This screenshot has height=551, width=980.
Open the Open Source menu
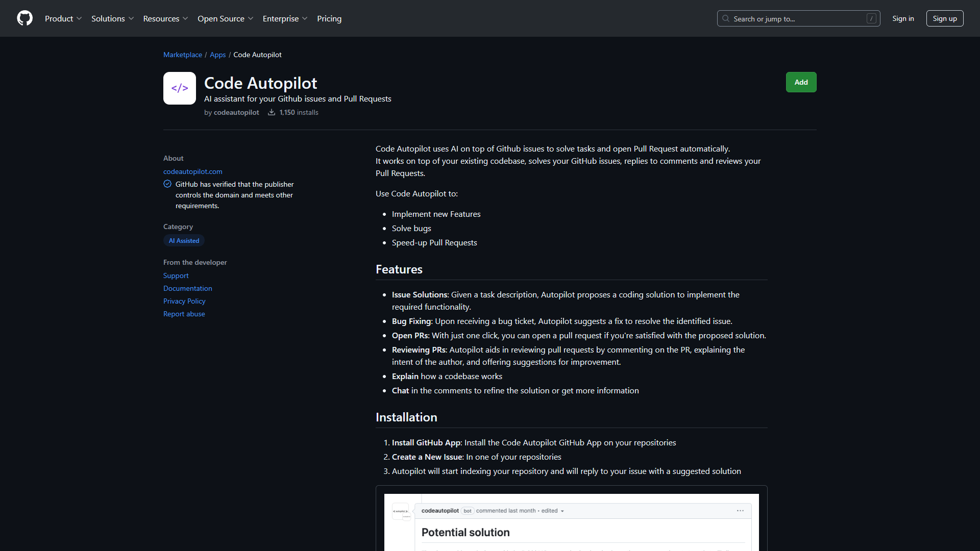(x=225, y=18)
